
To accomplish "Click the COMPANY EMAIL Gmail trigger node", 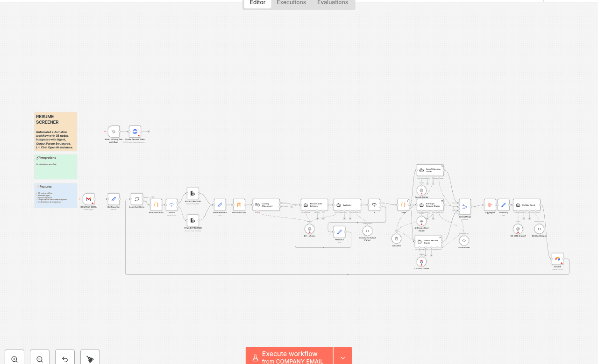I will (89, 199).
